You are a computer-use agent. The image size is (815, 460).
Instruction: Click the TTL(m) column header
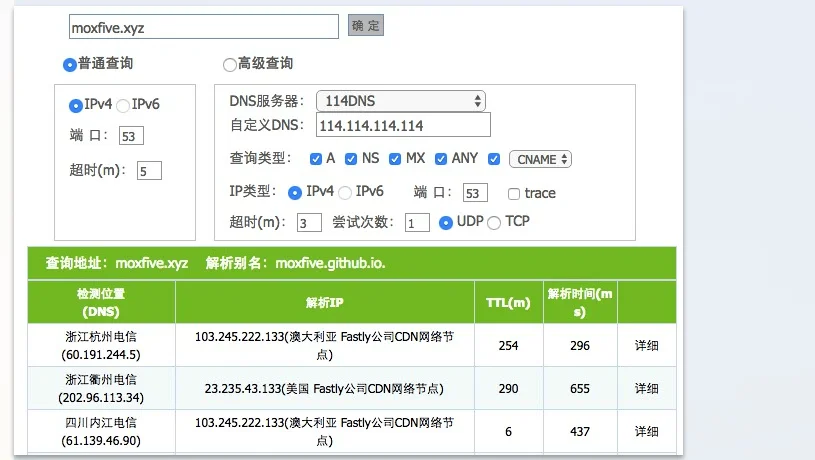(508, 303)
